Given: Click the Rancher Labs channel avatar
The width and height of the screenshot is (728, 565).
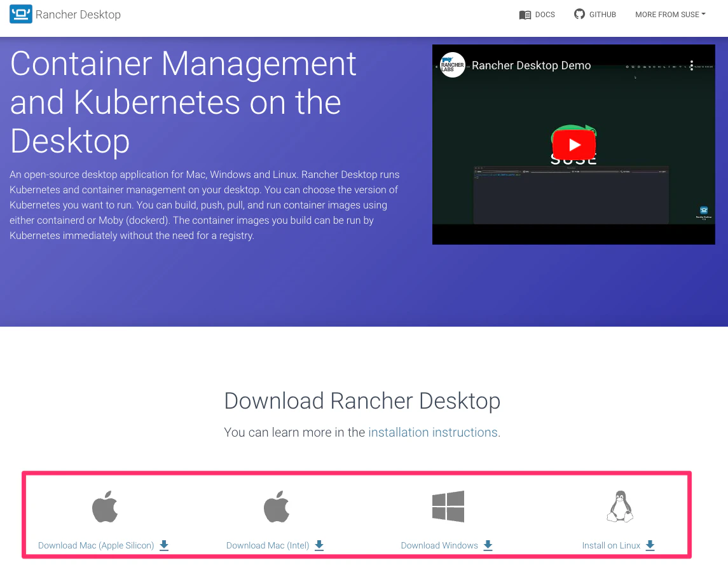Looking at the screenshot, I should pyautogui.click(x=452, y=65).
